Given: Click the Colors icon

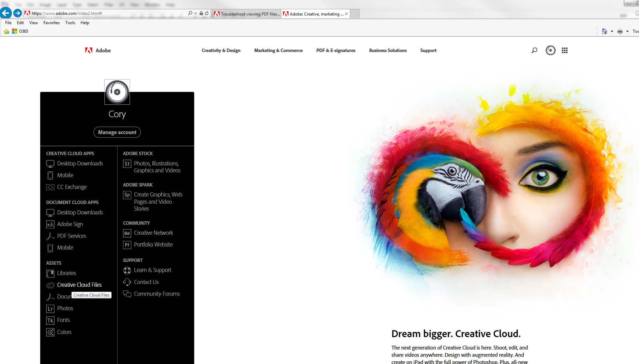Looking at the screenshot, I should coord(50,332).
